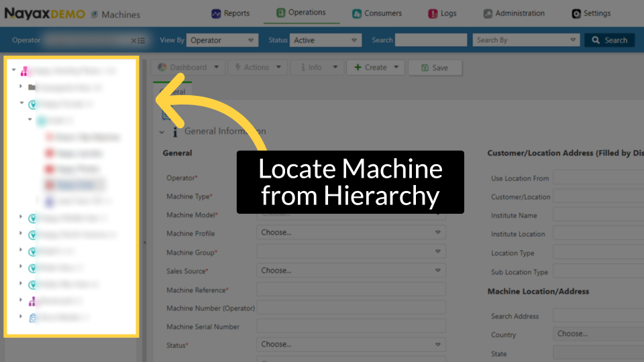
Task: Click the Logs icon in navigation bar
Action: [x=433, y=13]
